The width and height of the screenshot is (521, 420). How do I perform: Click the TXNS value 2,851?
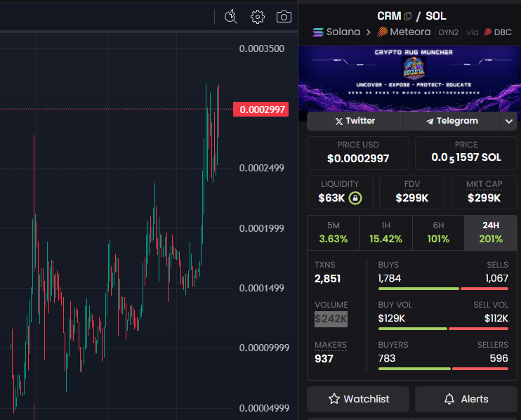(328, 278)
